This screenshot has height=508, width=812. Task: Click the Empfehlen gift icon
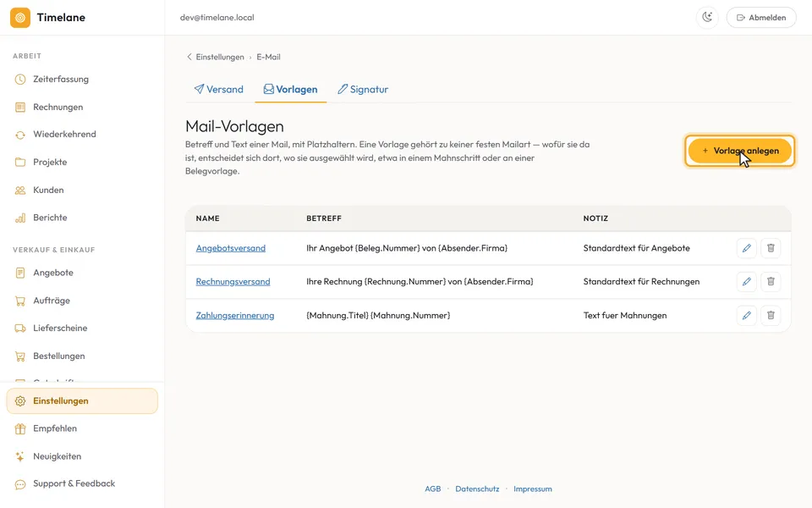20,428
